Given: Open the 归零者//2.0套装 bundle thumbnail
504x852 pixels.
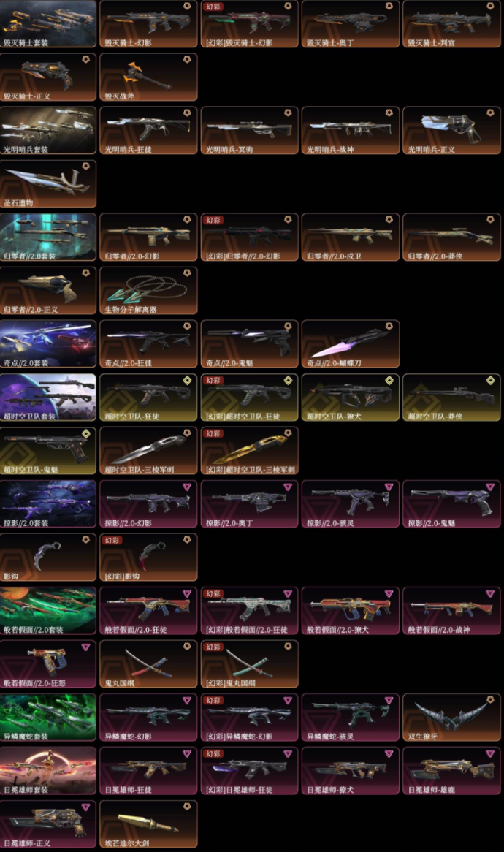Looking at the screenshot, I should pyautogui.click(x=47, y=237).
